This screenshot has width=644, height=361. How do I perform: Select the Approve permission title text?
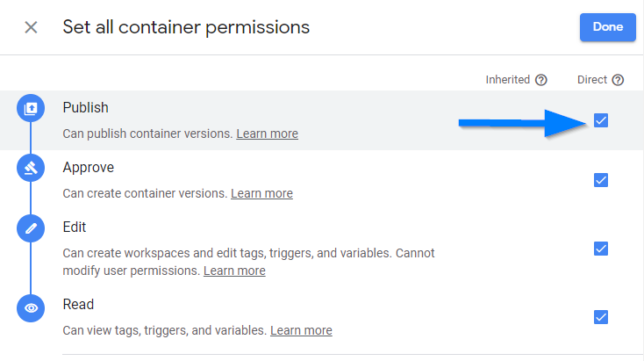(89, 168)
